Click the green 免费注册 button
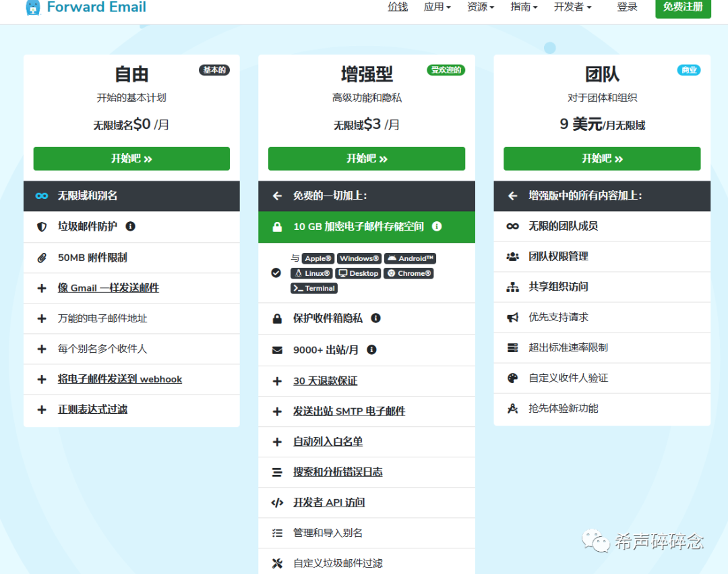Image resolution: width=728 pixels, height=574 pixels. pos(683,7)
